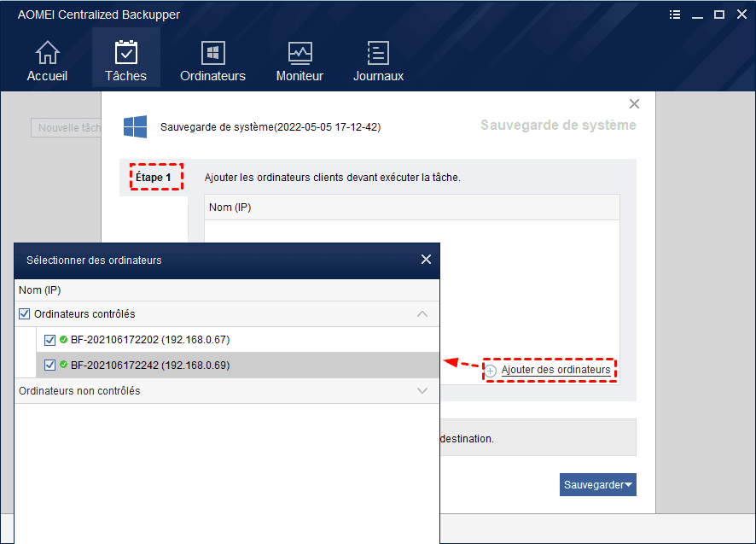Viewport: 756px width, 544px height.
Task: Click the AOMEI Centralized Backupper title
Action: coord(99,15)
